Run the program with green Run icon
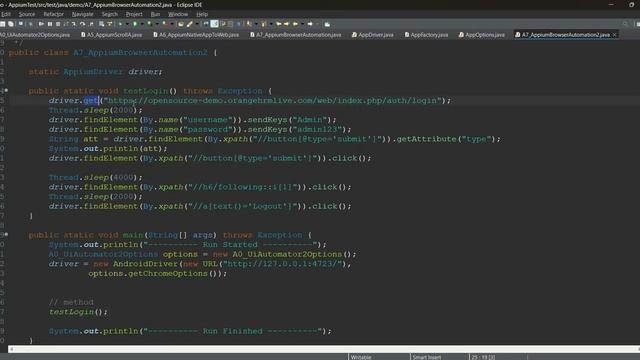640x360 pixels. click(135, 24)
